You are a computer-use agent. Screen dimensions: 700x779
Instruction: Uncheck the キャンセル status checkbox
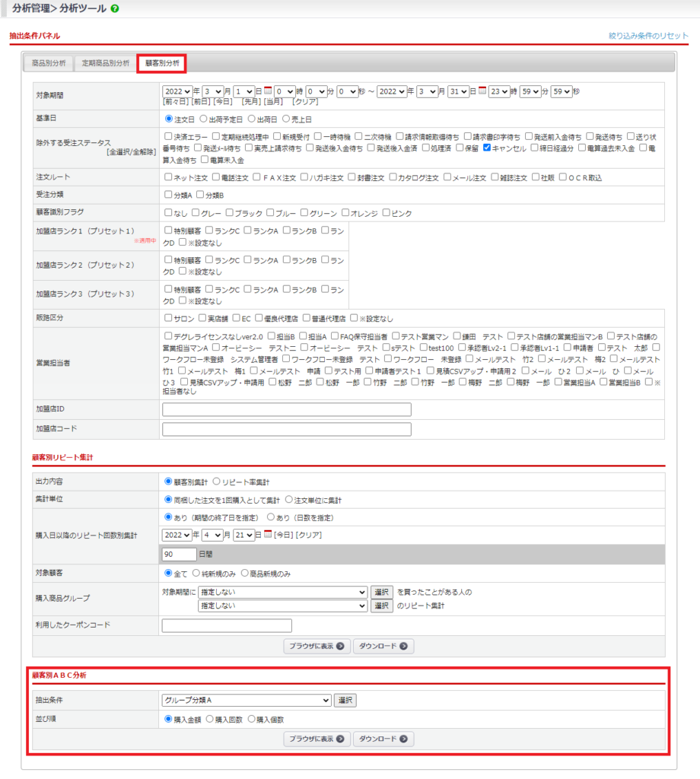click(488, 148)
